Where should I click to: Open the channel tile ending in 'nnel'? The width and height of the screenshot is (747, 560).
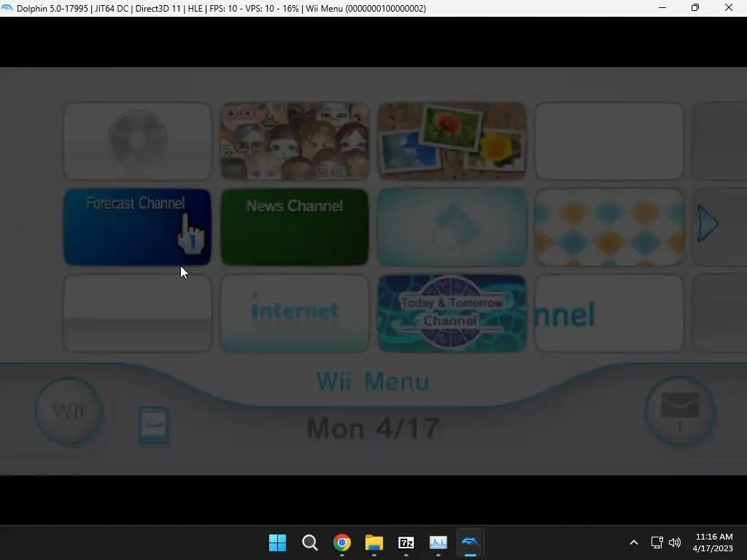608,314
